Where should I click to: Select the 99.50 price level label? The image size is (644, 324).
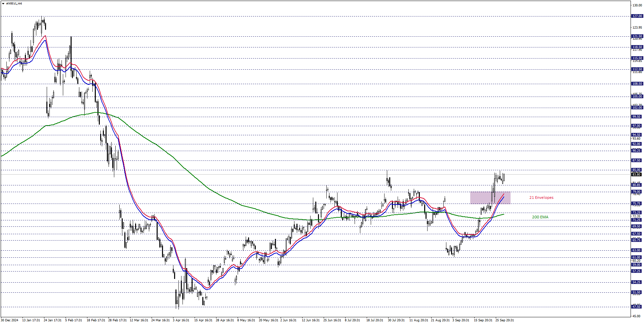[637, 117]
